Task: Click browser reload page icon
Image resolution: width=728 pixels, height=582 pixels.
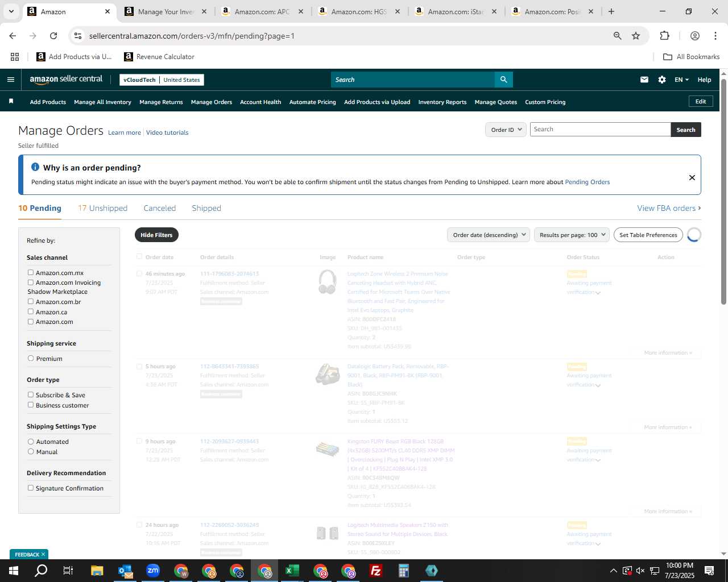Action: pos(53,36)
